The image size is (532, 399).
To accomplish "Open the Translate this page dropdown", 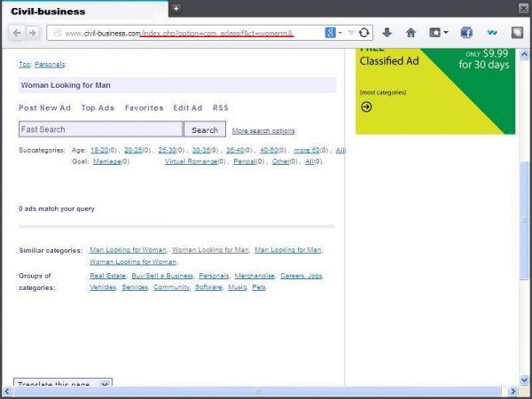I will (x=63, y=383).
